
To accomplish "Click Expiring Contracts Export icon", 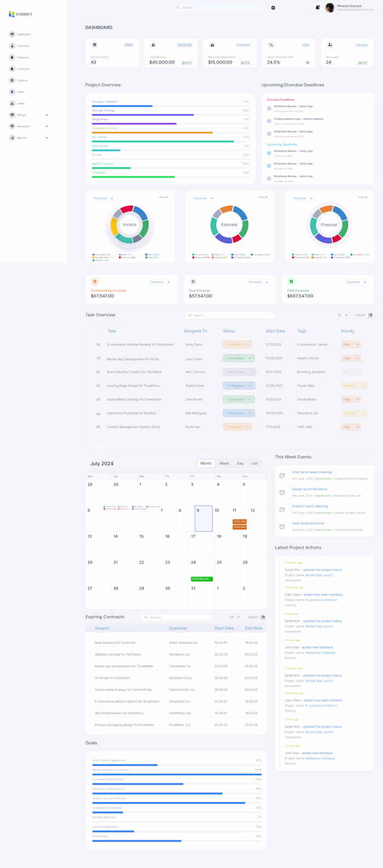I will [263, 617].
